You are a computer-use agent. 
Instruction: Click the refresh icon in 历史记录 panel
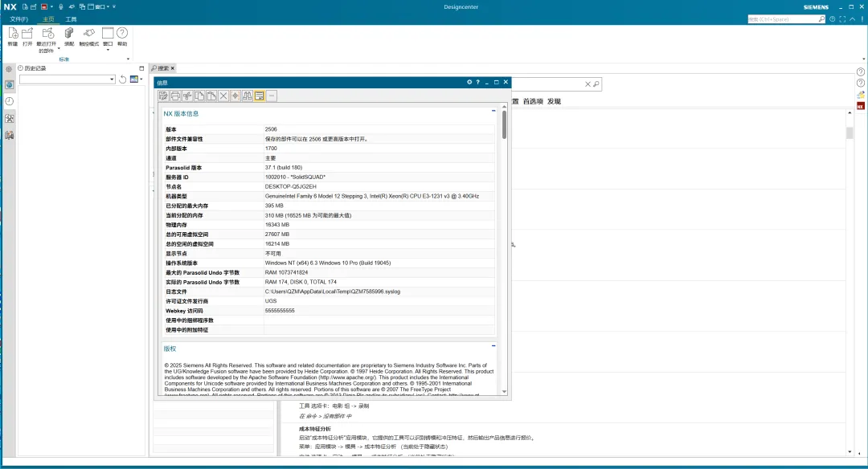[123, 80]
